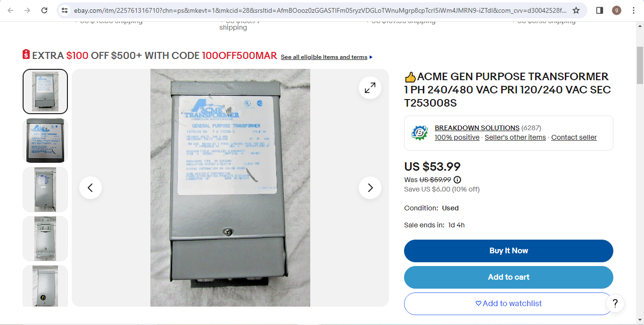Open price info icon beside Was price

(x=457, y=180)
